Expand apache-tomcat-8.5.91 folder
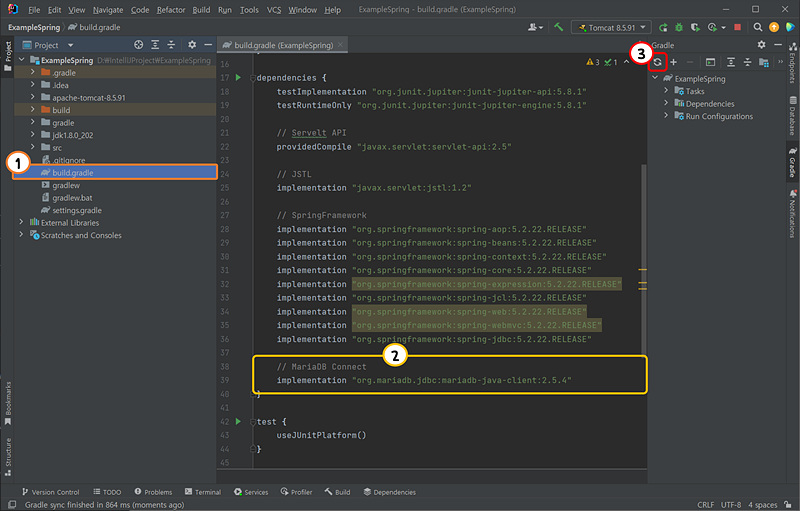 coord(33,97)
